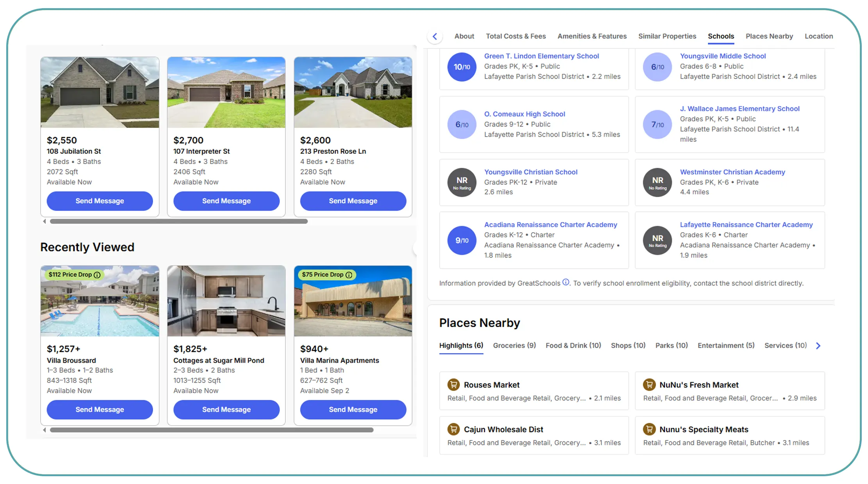
Task: Click the cart icon for Nunu's Specialty Meats
Action: (x=649, y=429)
